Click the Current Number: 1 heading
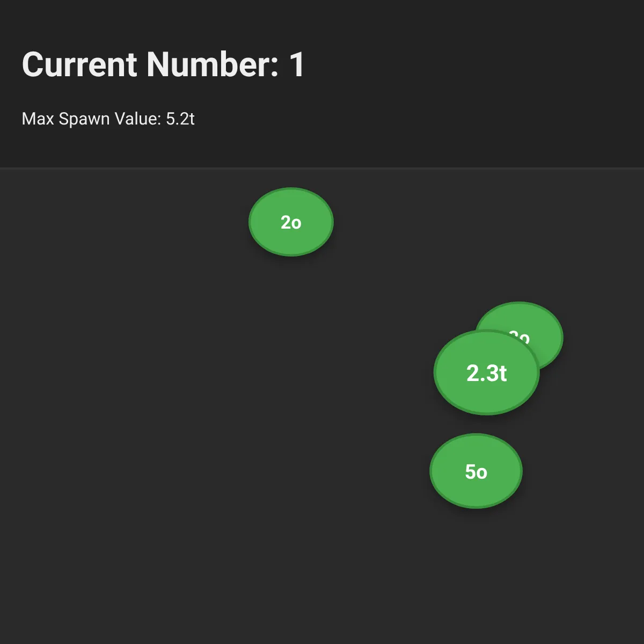Screen dimensions: 644x644 pyautogui.click(x=163, y=64)
